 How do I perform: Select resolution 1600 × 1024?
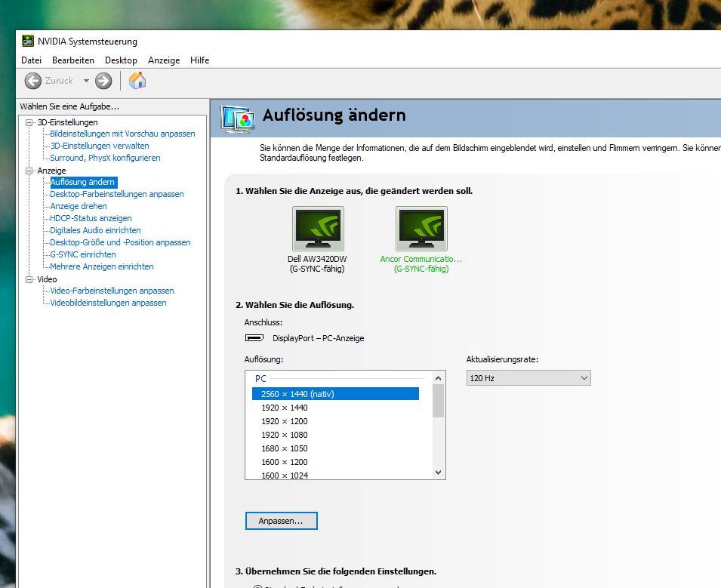(284, 475)
